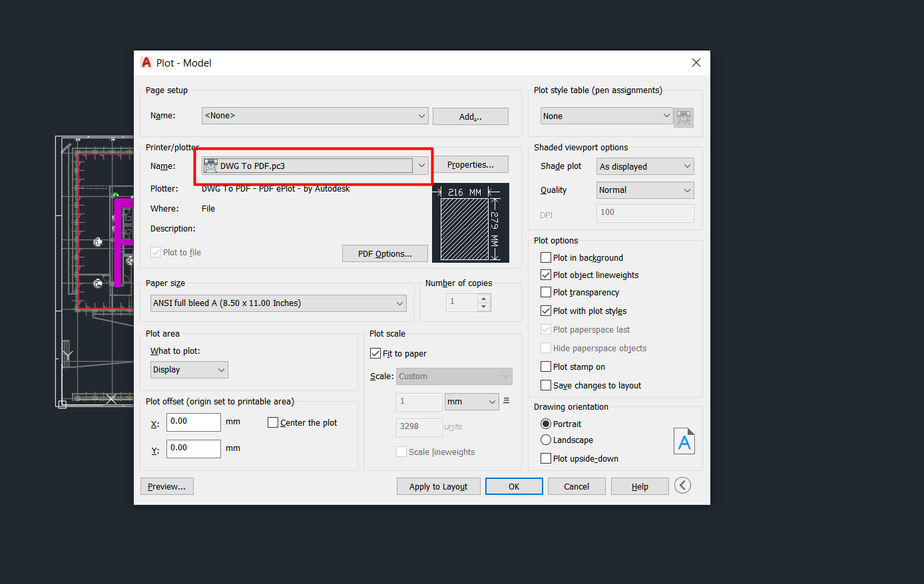Open plotter Properties... button

[471, 164]
